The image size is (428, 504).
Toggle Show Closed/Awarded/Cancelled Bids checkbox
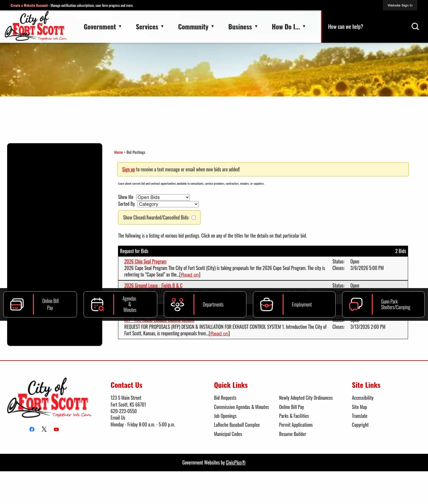(193, 217)
